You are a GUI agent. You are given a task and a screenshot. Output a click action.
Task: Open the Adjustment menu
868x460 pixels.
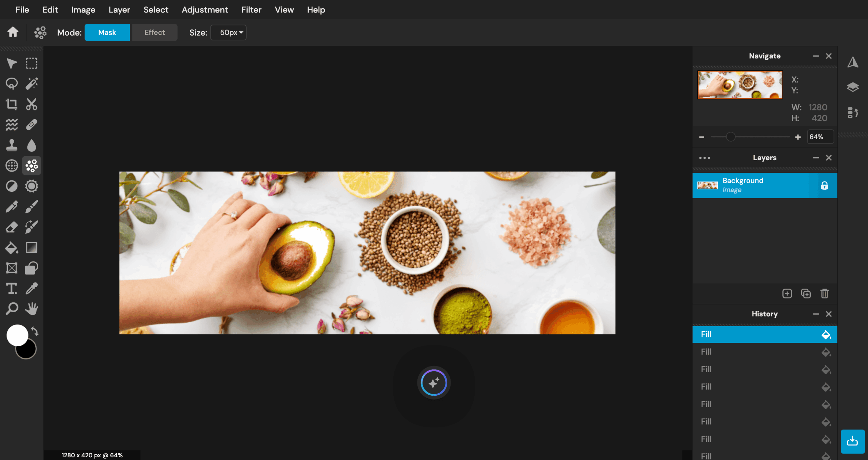[205, 10]
